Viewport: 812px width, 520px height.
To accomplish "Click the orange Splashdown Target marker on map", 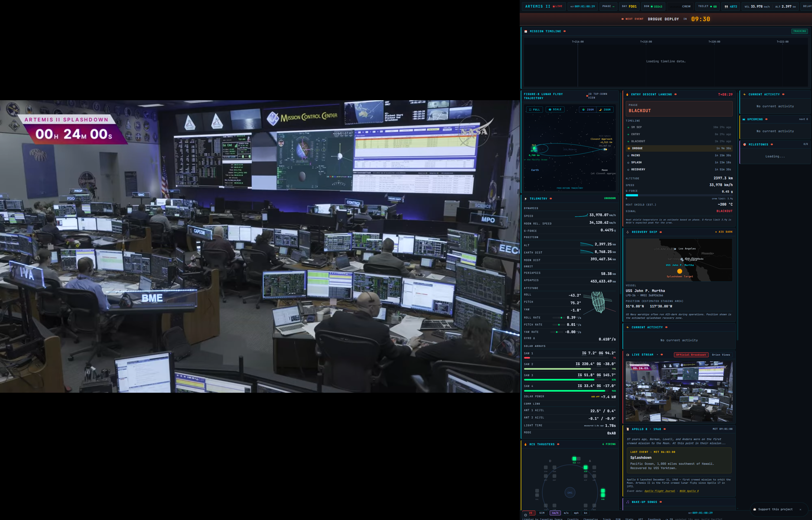I will coord(680,271).
